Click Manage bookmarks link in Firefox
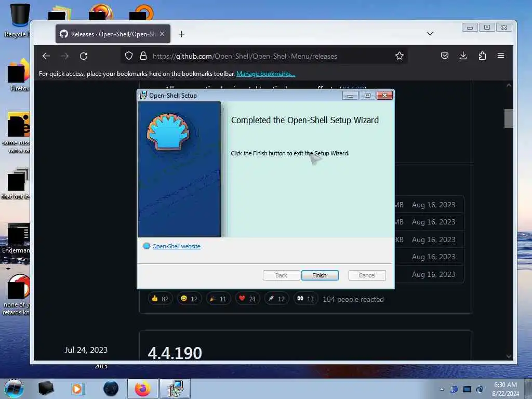Screen dimensions: 532x399 [x=265, y=74]
